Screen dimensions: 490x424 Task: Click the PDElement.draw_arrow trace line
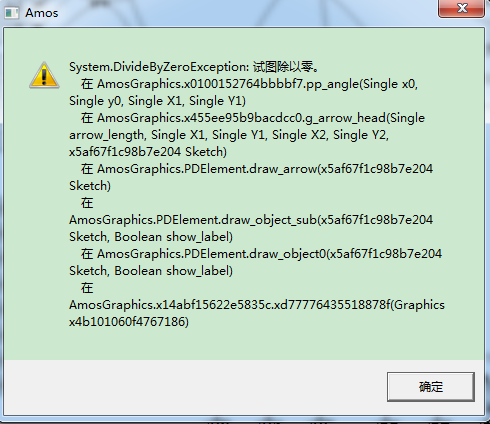click(x=257, y=169)
